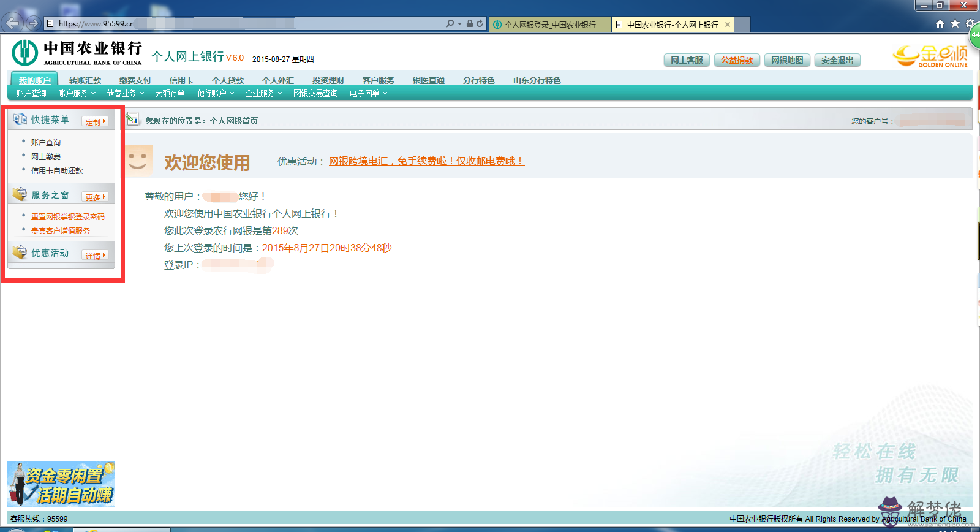Click the 网银地图 button
Viewport: 980px width, 532px height.
coord(787,60)
